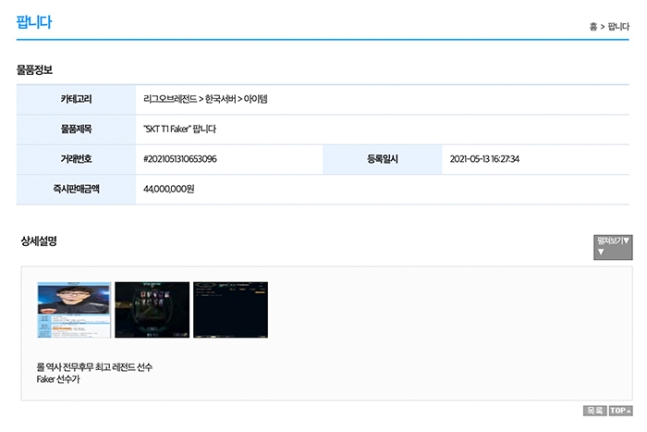Expand details with the 펼쳐보기 button
This screenshot has height=432, width=647.
point(612,246)
